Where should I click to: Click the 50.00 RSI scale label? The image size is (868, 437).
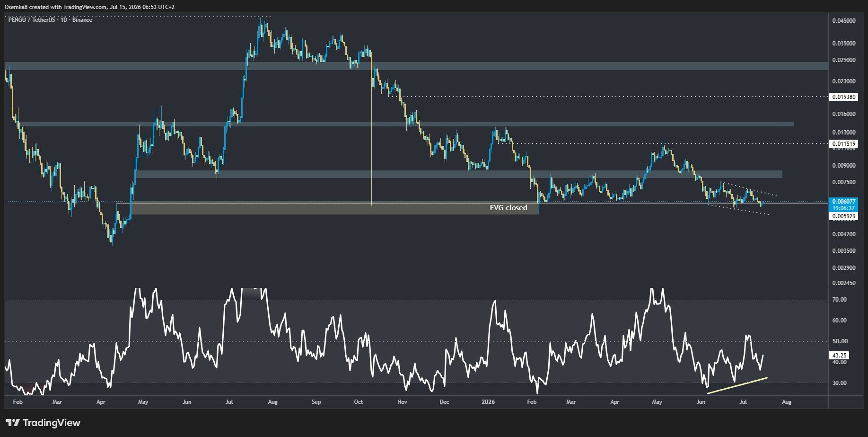tap(840, 341)
